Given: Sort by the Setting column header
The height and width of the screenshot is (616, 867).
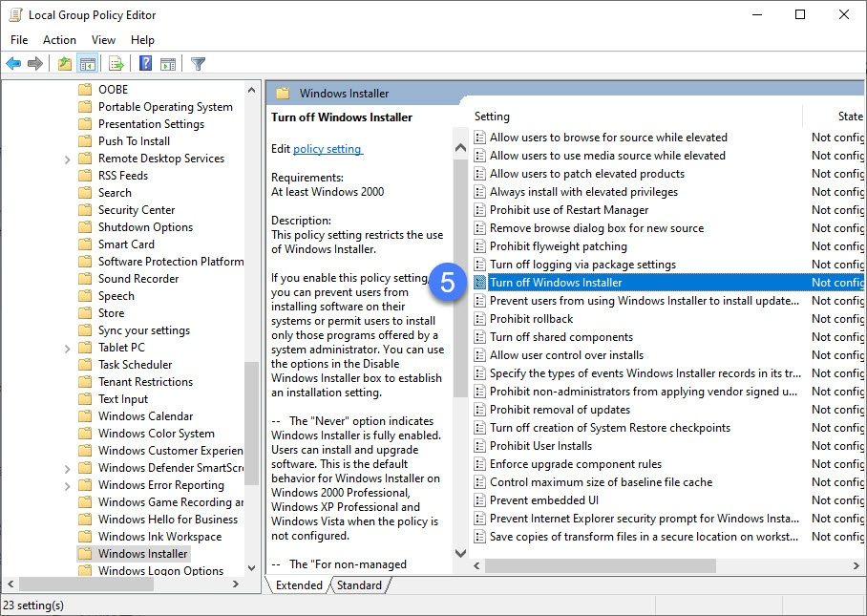Looking at the screenshot, I should pos(492,117).
